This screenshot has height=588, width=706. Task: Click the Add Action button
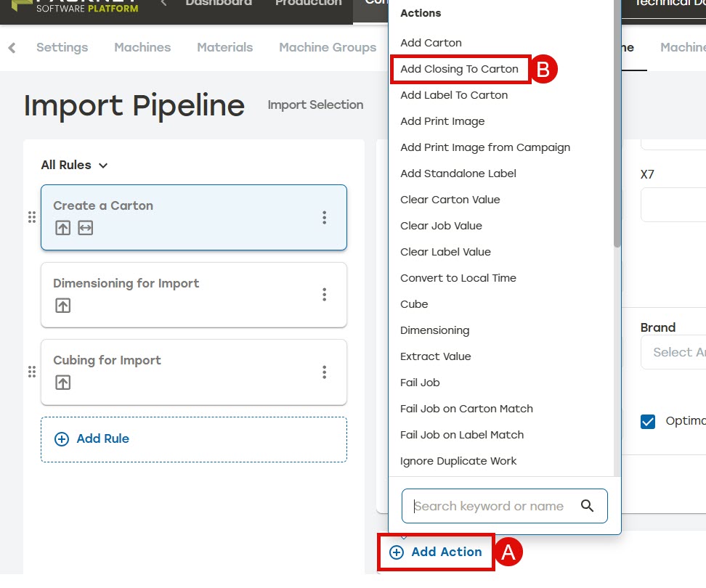click(x=436, y=552)
